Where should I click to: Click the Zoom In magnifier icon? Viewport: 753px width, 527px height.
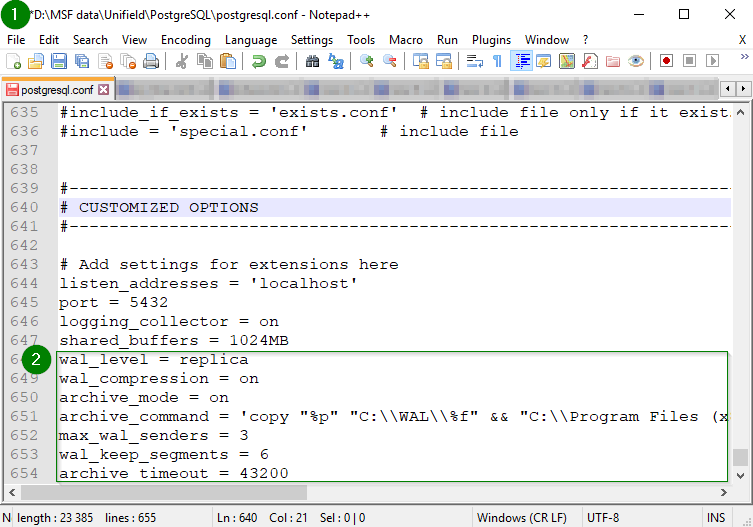click(x=367, y=61)
